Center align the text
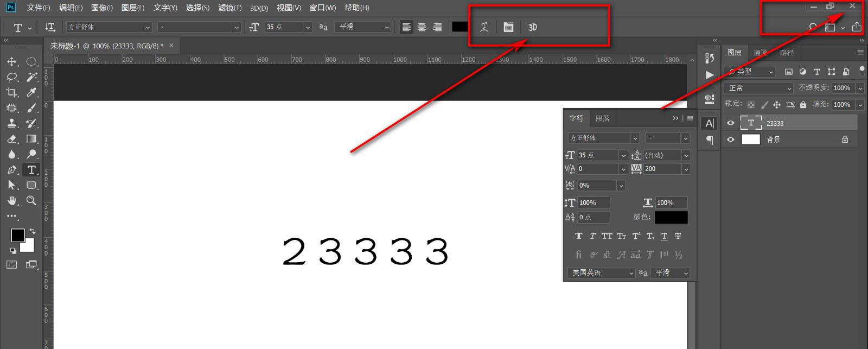The image size is (868, 349). coord(422,27)
